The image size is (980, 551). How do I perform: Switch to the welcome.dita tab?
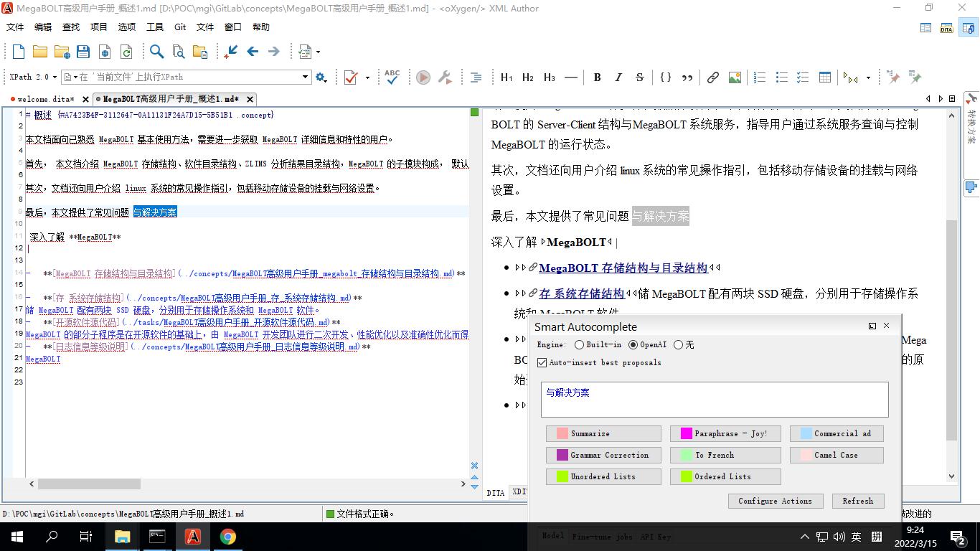pos(45,99)
